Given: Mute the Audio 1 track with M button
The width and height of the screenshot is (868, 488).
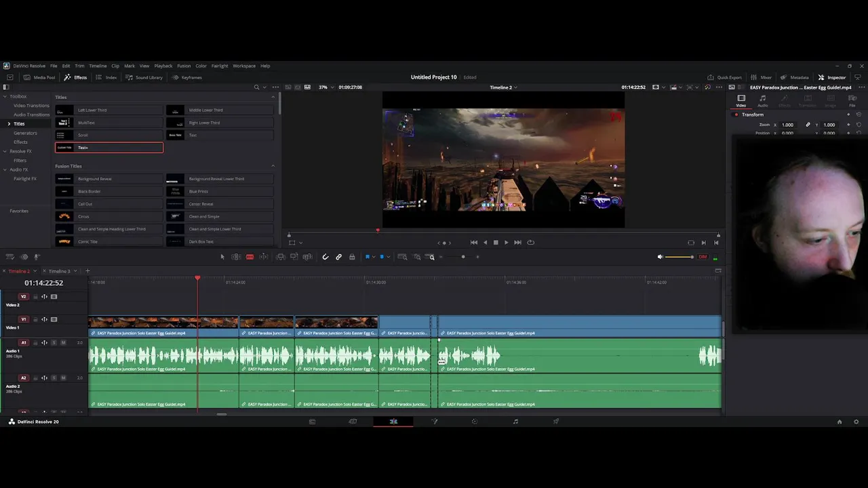Looking at the screenshot, I should coord(63,343).
